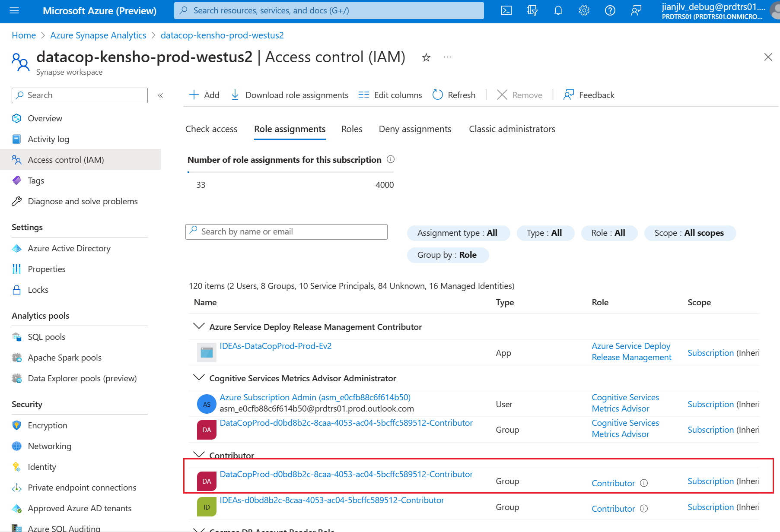Viewport: 780px width, 532px height.
Task: Collapse Azure Service Deploy Release Management Contributor group
Action: coord(199,326)
